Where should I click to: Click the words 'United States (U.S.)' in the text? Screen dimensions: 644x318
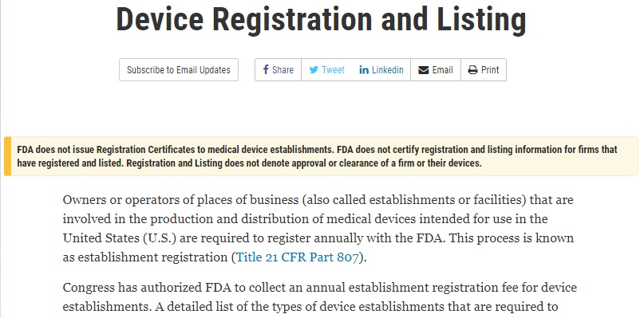pyautogui.click(x=120, y=238)
